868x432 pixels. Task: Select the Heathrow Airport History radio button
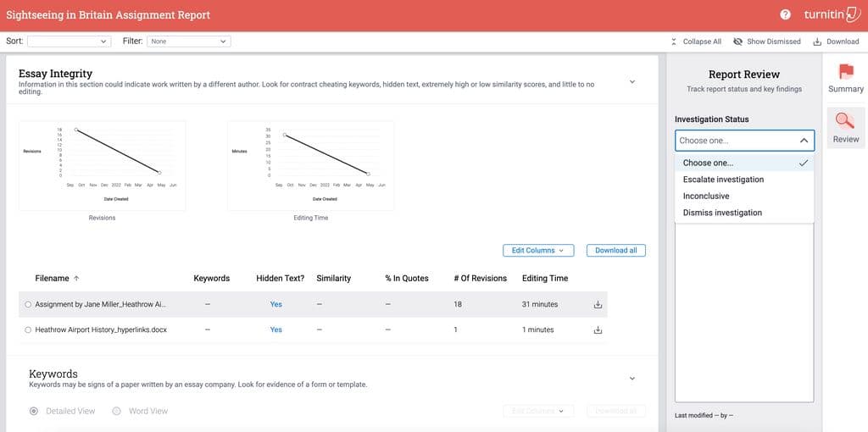[28, 330]
